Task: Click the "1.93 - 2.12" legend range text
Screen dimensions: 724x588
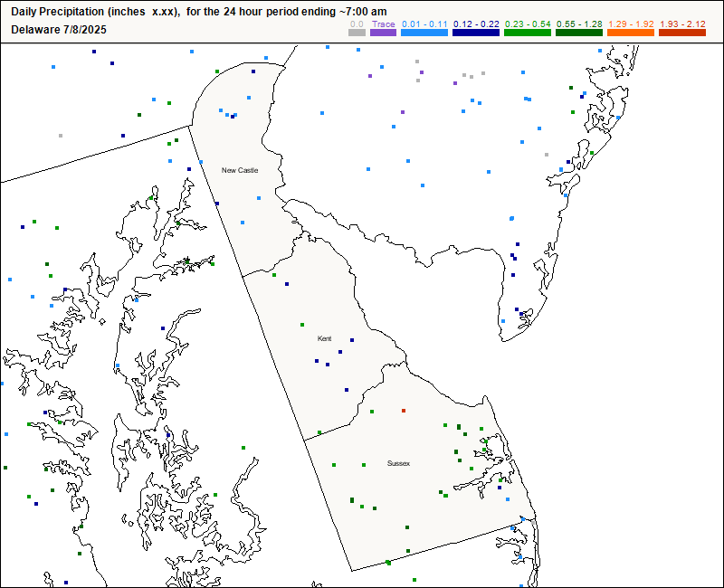Action: [x=682, y=24]
